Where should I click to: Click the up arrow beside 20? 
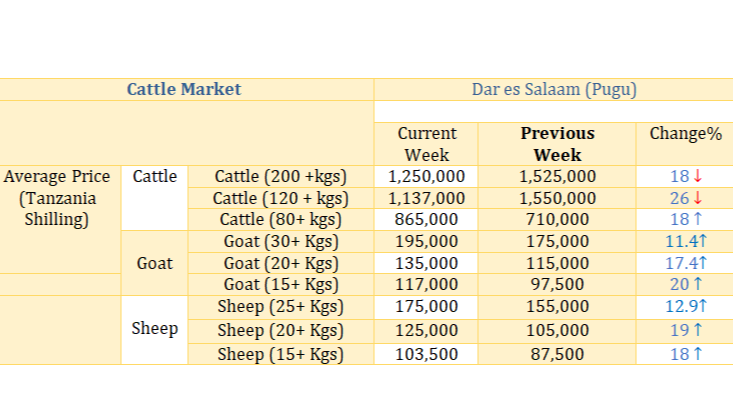point(697,284)
